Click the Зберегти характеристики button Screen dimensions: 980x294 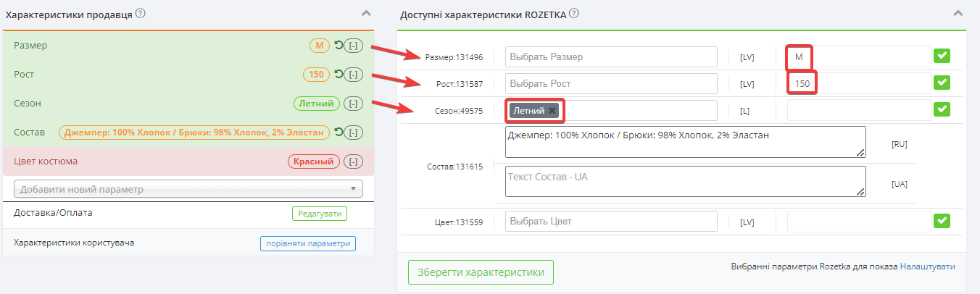tap(481, 272)
